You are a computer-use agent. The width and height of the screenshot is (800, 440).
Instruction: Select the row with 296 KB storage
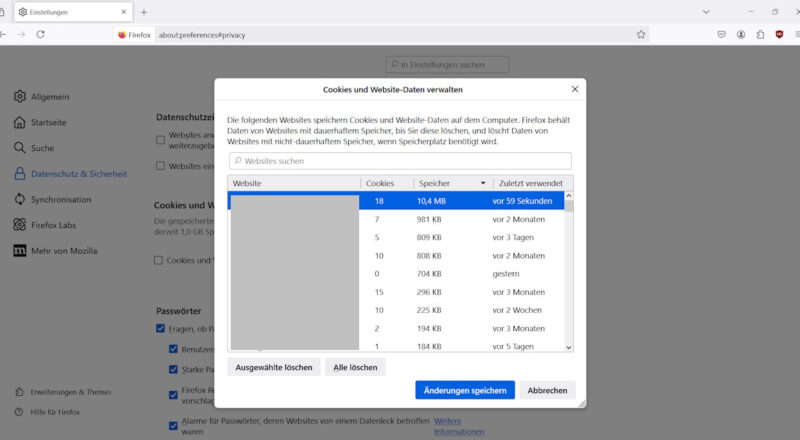point(396,292)
